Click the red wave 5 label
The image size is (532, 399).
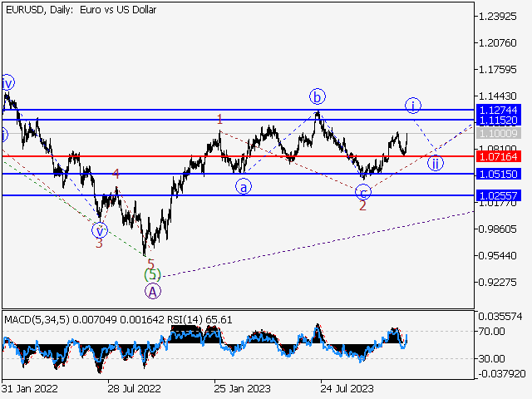[151, 264]
